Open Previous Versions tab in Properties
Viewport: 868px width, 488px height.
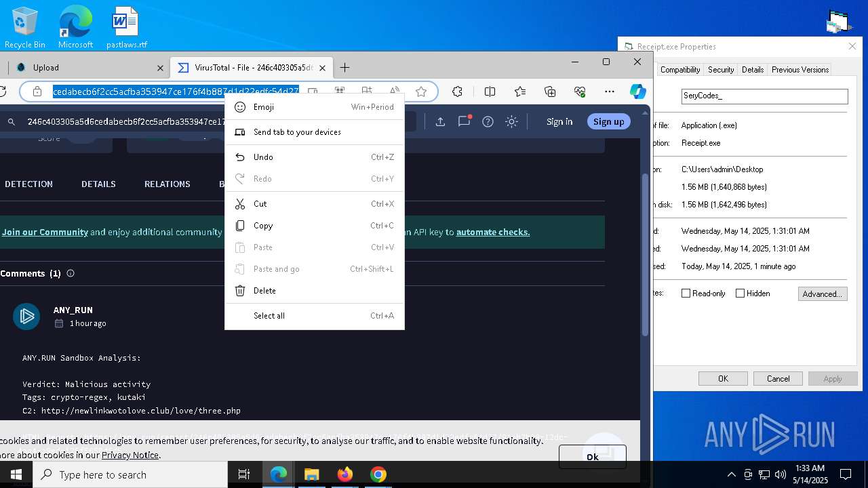(800, 70)
